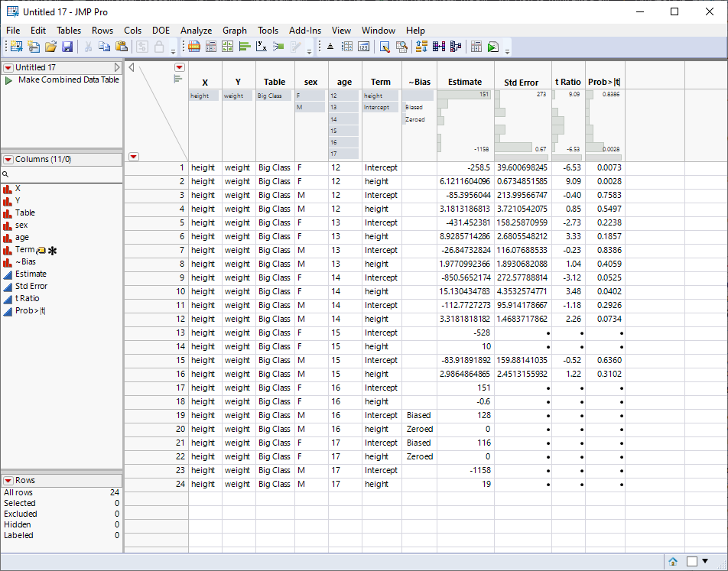Screen dimensions: 728x571
Task: Click the histogram toggle icon in table corner
Action: point(178,79)
